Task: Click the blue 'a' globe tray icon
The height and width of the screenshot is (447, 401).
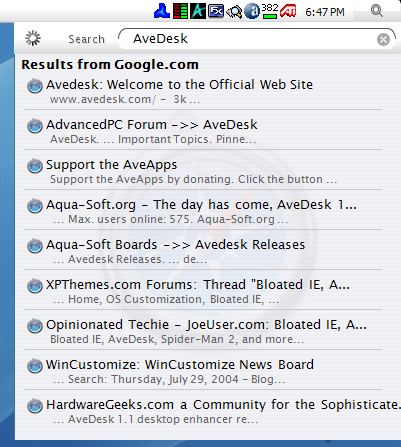Action: (252, 11)
